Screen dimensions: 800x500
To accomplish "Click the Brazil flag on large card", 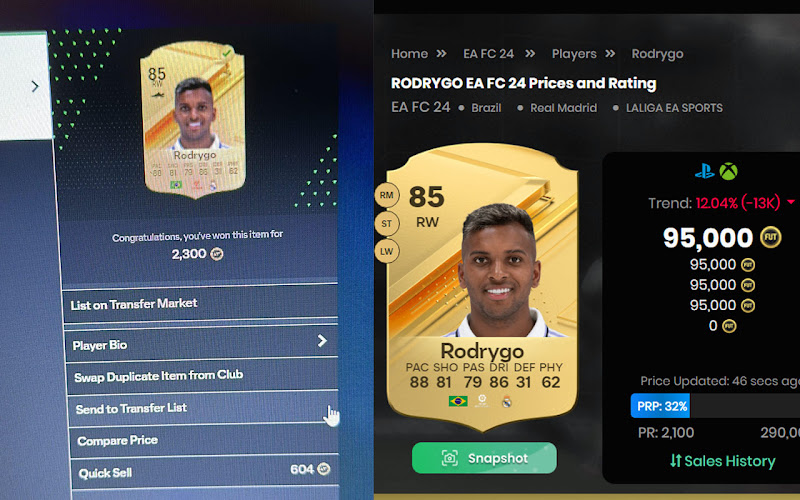I will (x=458, y=402).
